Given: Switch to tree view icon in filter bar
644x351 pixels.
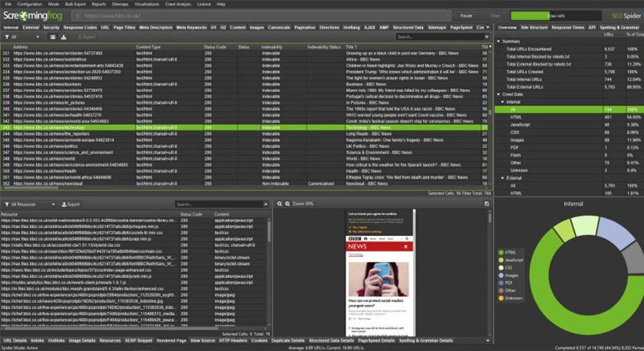Looking at the screenshot, I should 64,36.
